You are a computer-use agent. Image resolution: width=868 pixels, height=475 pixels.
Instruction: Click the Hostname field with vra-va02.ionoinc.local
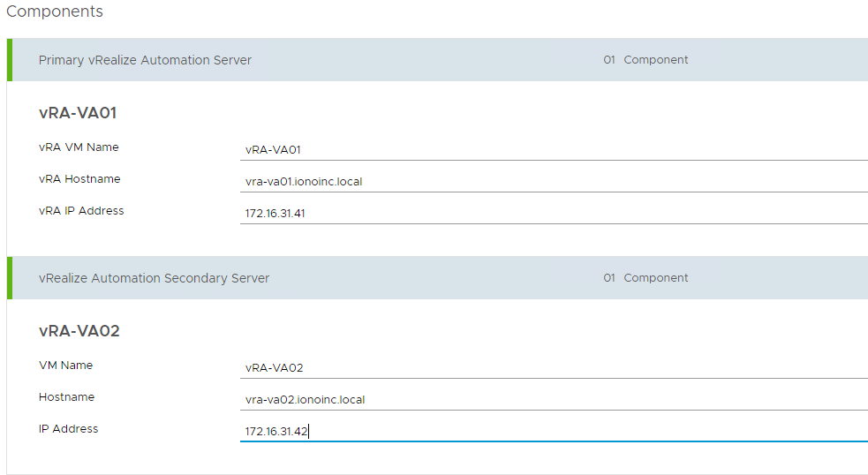pyautogui.click(x=553, y=399)
